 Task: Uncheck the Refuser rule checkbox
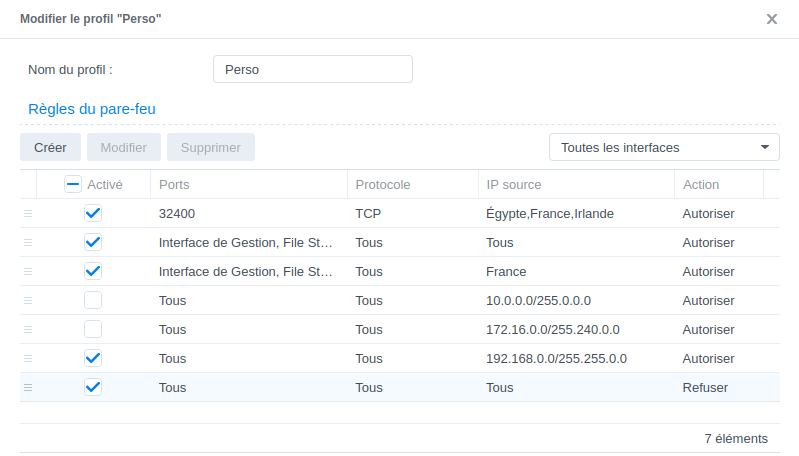[x=93, y=387]
